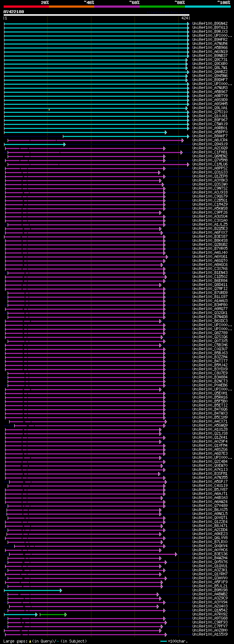The image size is (234, 644).
Task: Select hit label UniRef100_C9NTS2
Action: (210, 188)
